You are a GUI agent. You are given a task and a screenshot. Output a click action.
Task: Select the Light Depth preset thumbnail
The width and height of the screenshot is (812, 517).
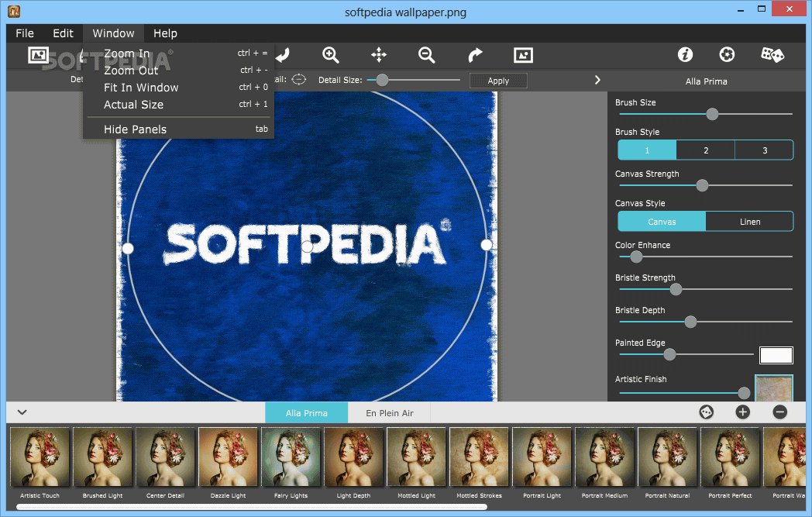[353, 457]
